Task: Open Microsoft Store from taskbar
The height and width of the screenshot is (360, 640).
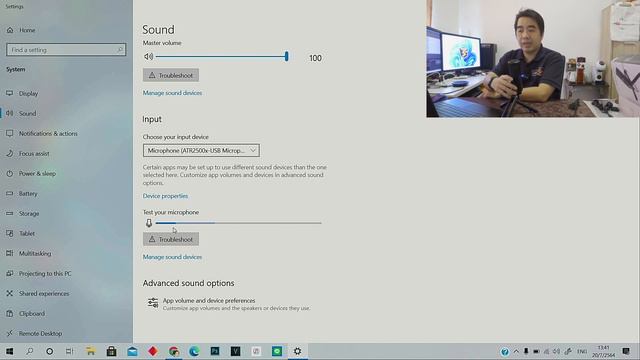Action: 111,351
